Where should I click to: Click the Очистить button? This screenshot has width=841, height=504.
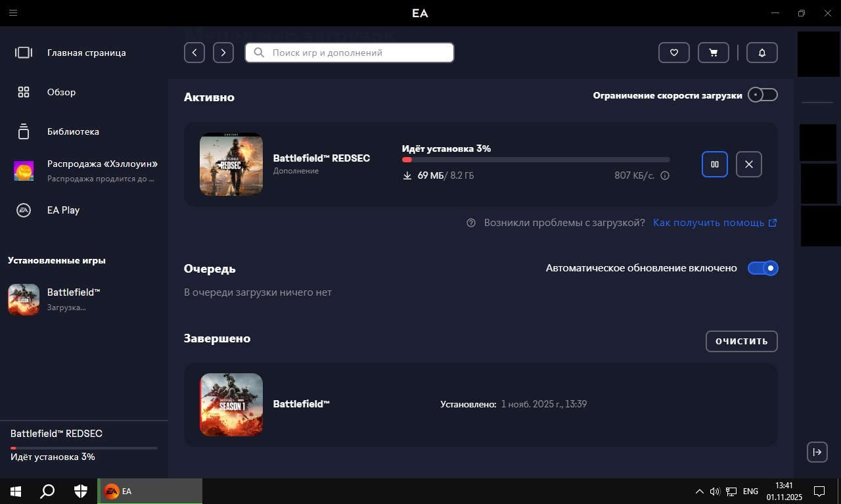pyautogui.click(x=742, y=342)
